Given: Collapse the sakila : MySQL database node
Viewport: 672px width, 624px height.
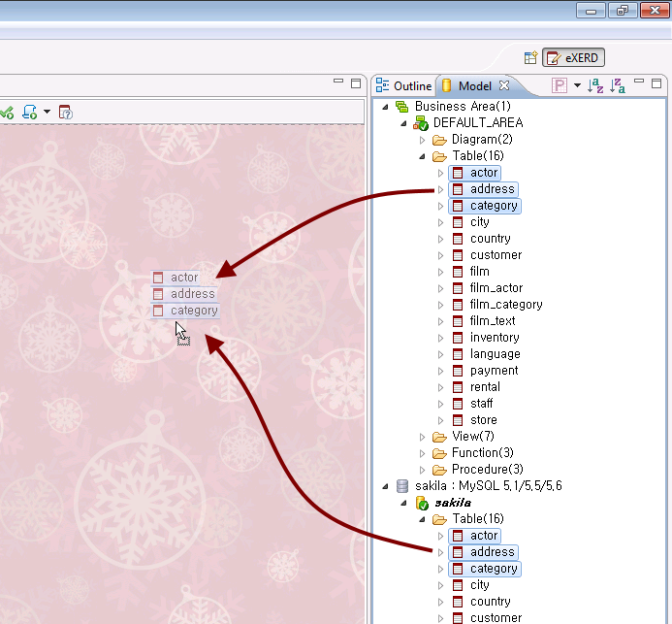Looking at the screenshot, I should tap(385, 486).
